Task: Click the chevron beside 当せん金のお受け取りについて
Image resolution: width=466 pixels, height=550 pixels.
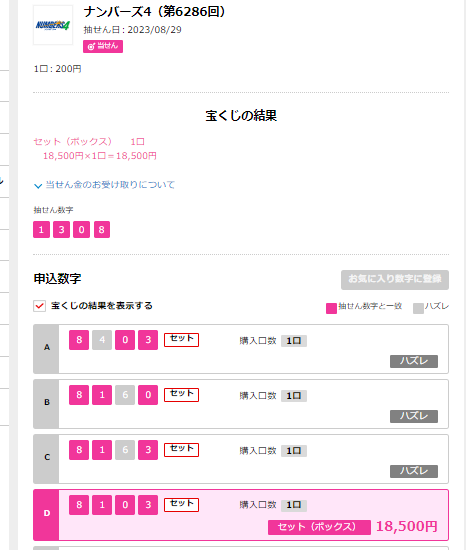Action: [x=38, y=186]
